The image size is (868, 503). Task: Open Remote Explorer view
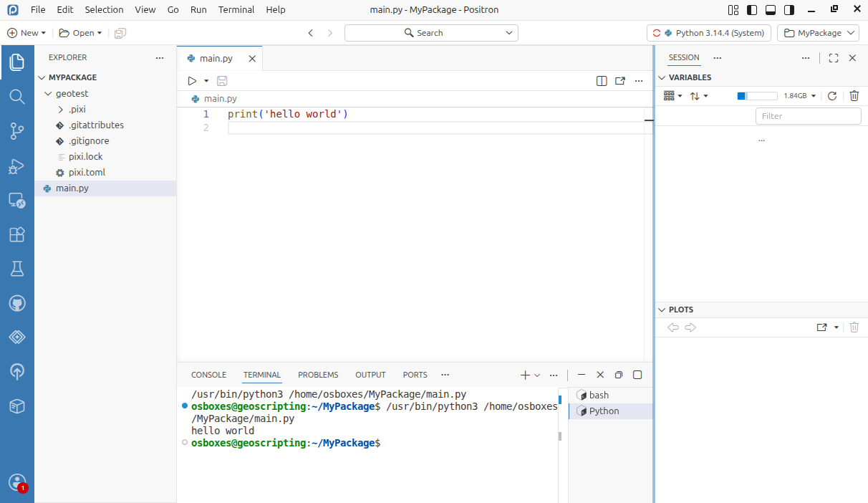pos(16,201)
